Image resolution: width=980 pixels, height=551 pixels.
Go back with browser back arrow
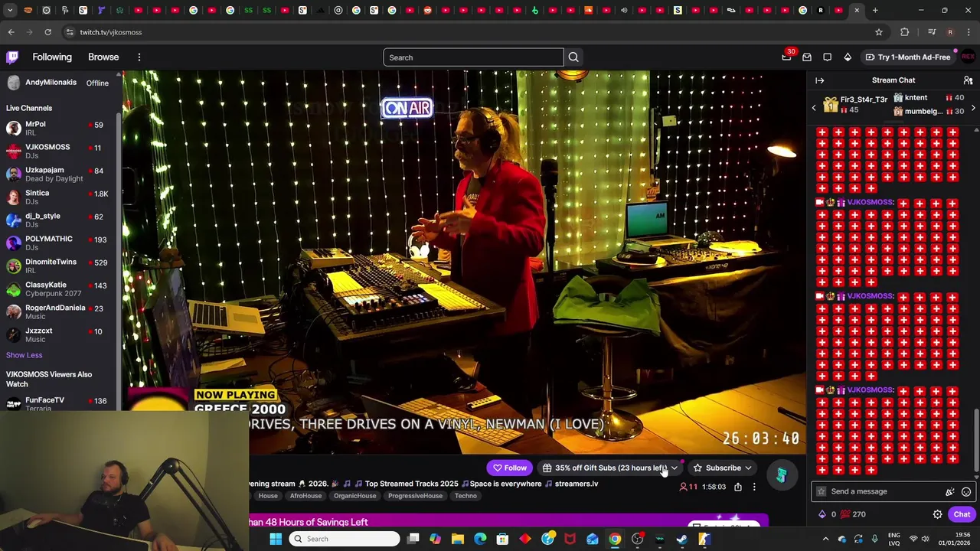[x=11, y=32]
